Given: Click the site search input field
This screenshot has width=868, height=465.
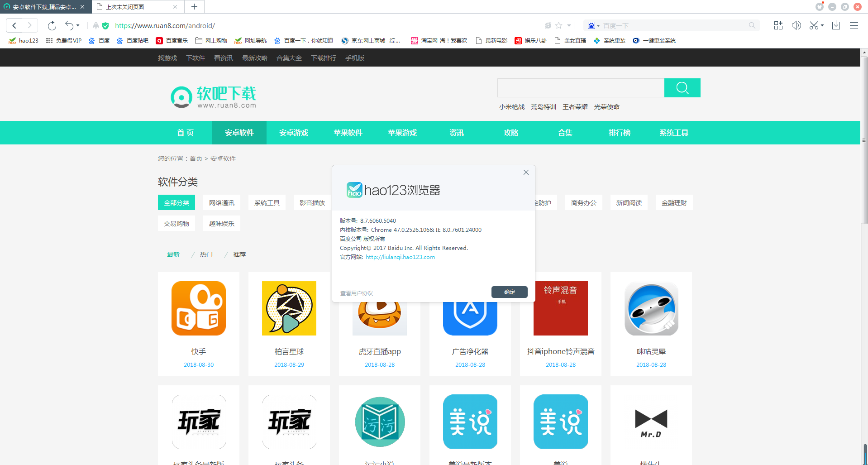Looking at the screenshot, I should point(581,88).
